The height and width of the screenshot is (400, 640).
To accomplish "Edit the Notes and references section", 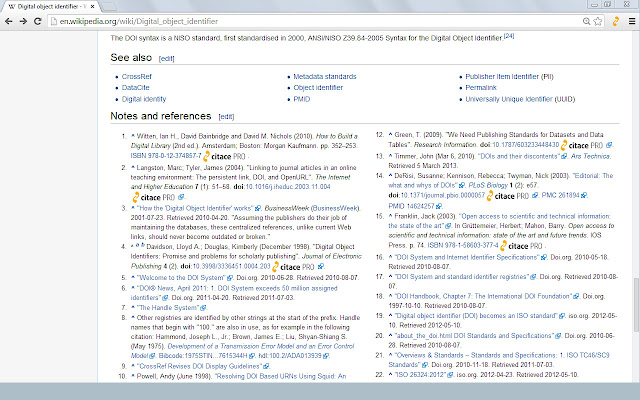I will pyautogui.click(x=226, y=117).
